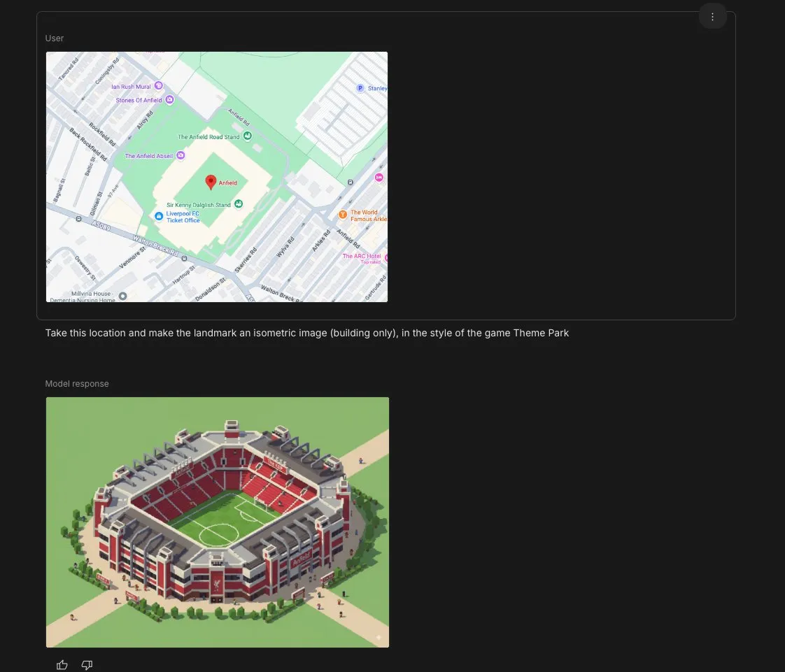785x672 pixels.
Task: Click The Anfield Abseil map pin
Action: click(x=181, y=155)
